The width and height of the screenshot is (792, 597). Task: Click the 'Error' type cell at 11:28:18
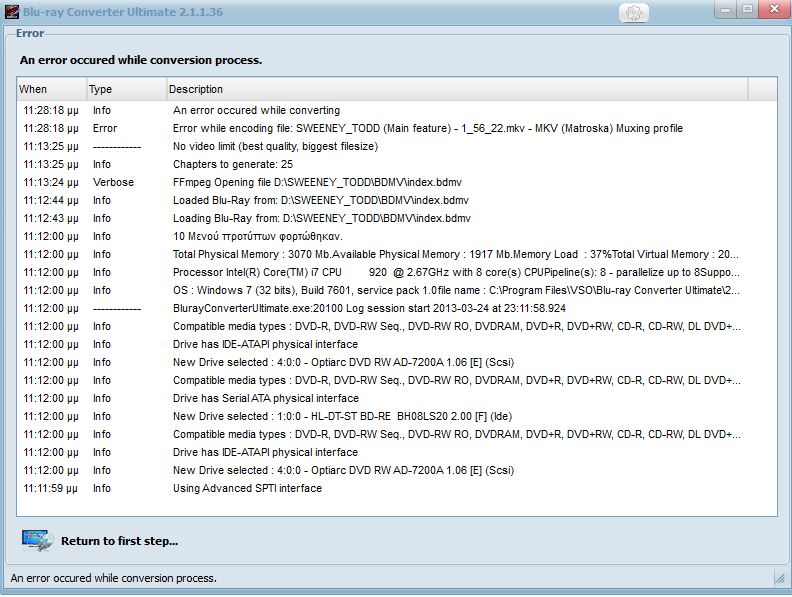point(105,128)
